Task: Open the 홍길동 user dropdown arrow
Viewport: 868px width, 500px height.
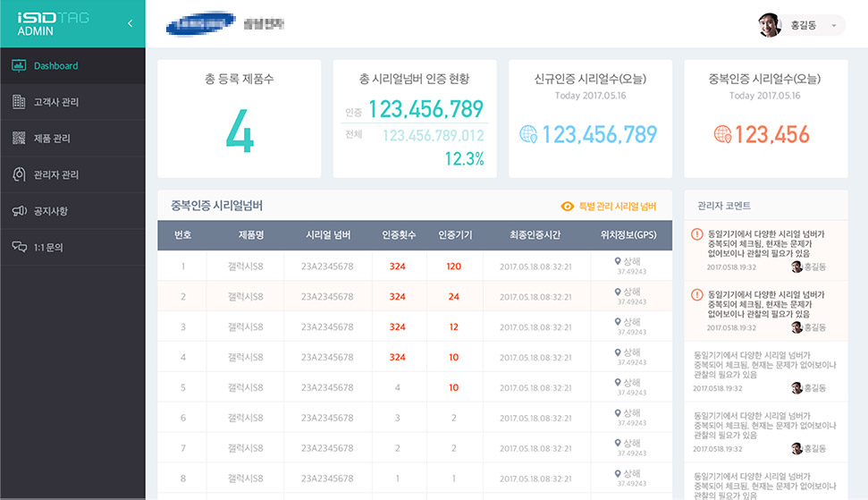Action: click(833, 26)
